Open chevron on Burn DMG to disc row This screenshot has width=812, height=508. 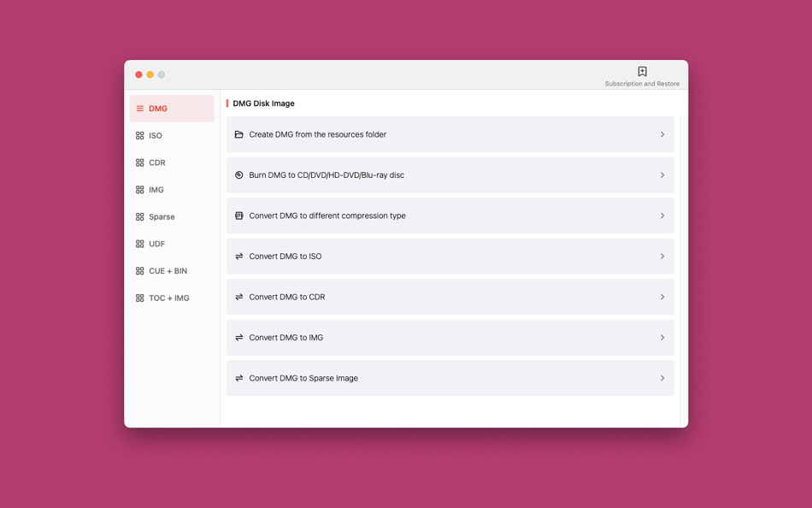point(662,175)
